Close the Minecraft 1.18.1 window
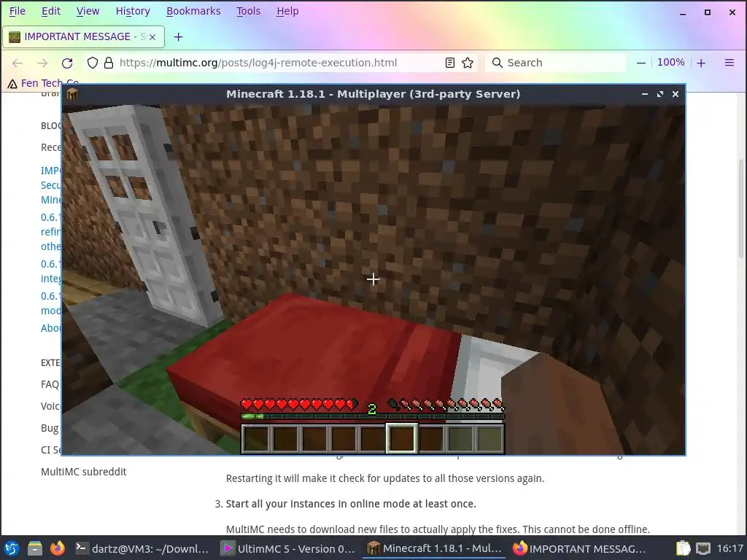This screenshot has width=747, height=560. coord(675,94)
